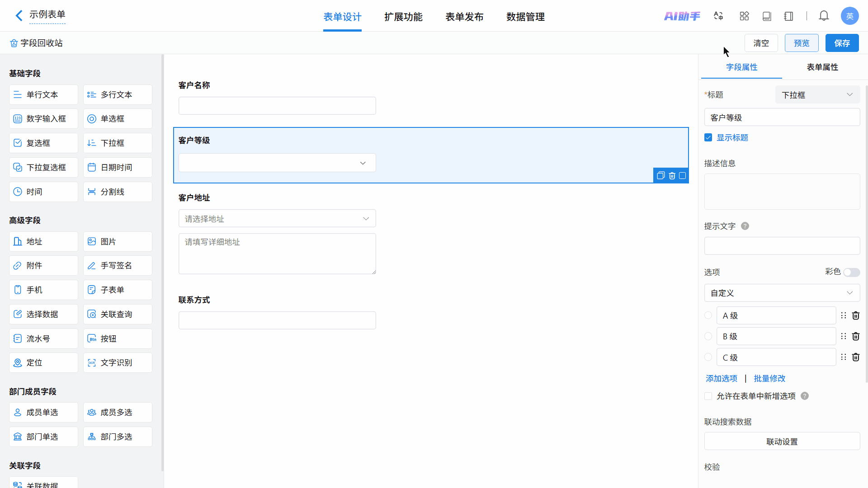Viewport: 868px width, 488px height.
Task: Click the notification bell icon
Action: click(x=824, y=16)
